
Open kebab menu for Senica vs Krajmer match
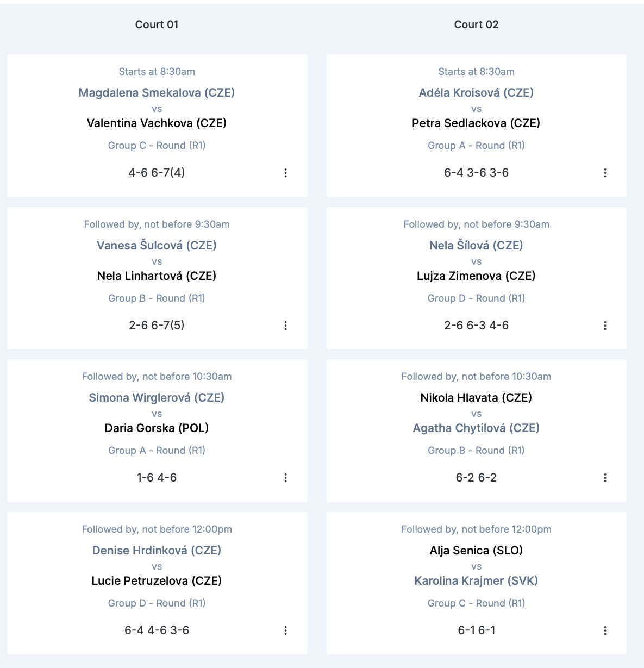click(605, 630)
